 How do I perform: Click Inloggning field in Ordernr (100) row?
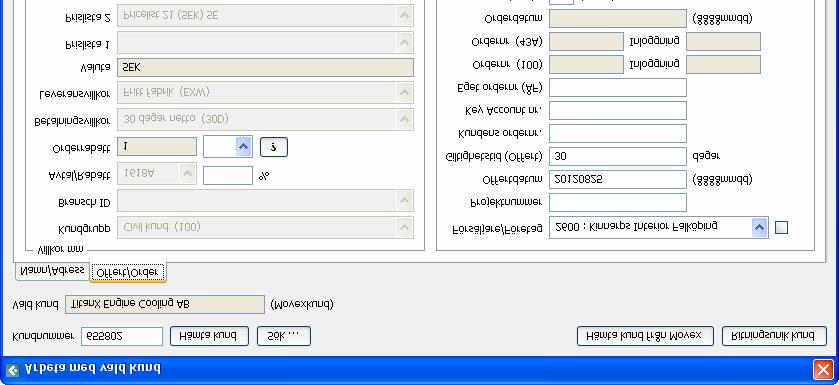[x=723, y=65]
